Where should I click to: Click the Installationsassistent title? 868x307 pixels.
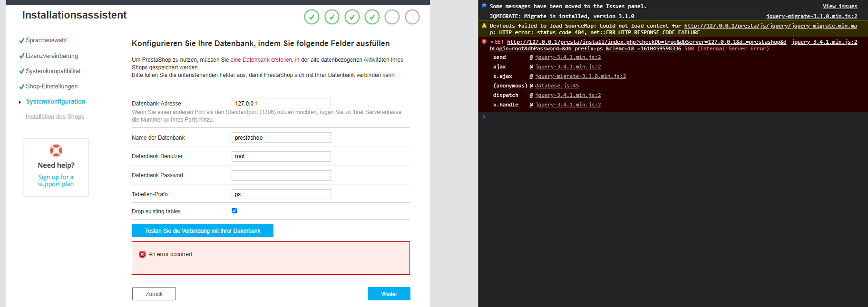click(74, 15)
